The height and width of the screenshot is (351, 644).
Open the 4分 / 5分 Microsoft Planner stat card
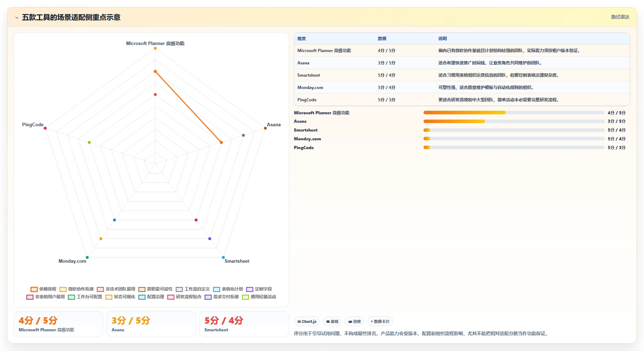click(58, 324)
